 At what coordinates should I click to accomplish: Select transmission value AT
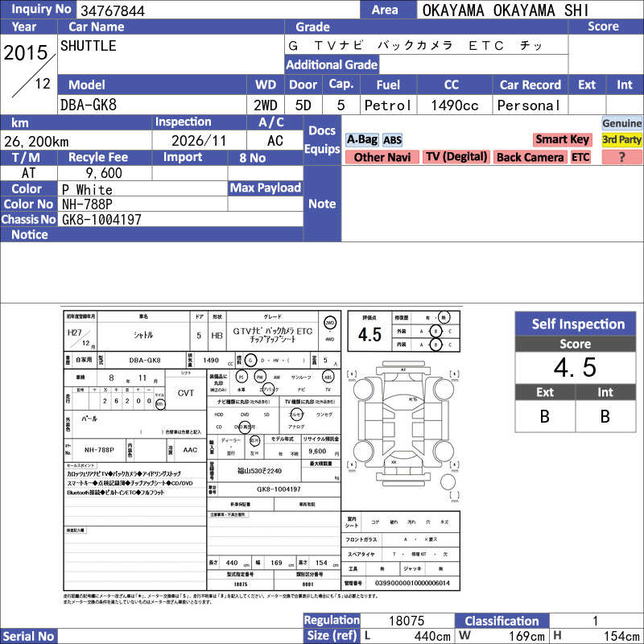28,173
